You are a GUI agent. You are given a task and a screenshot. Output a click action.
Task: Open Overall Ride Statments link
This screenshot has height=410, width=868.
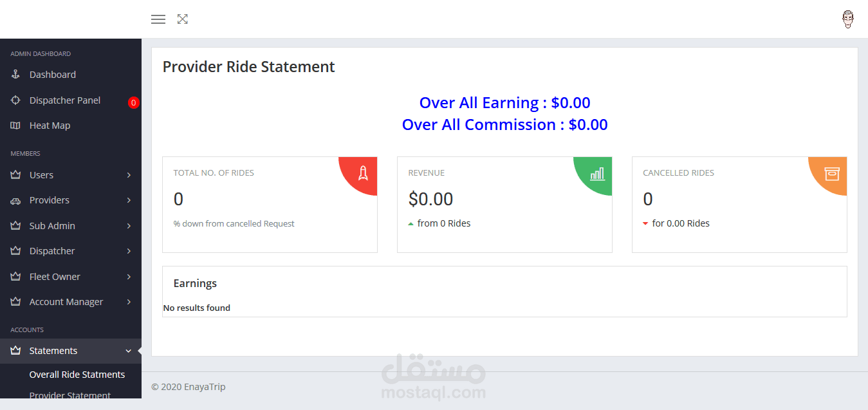click(77, 375)
